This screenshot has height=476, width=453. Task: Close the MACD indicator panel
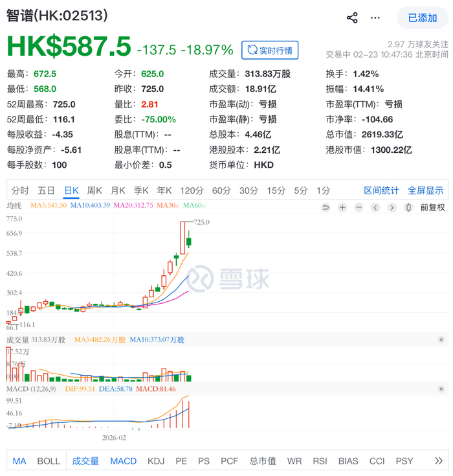pos(441,389)
